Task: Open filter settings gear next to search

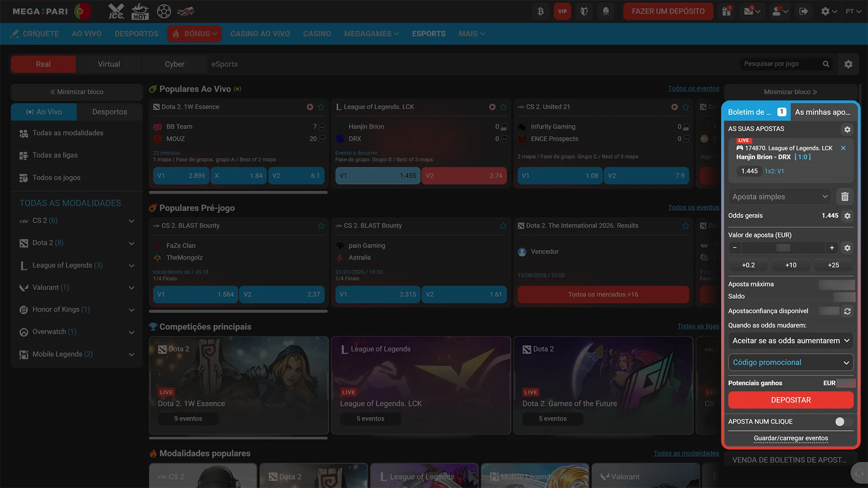Action: pyautogui.click(x=849, y=64)
